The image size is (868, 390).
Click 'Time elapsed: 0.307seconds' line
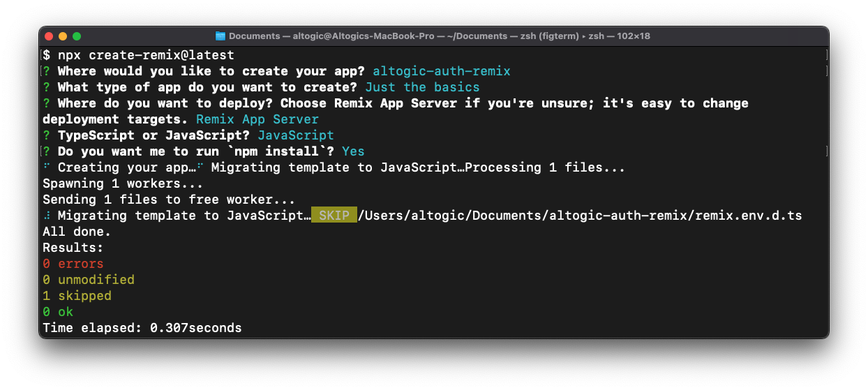pos(142,328)
